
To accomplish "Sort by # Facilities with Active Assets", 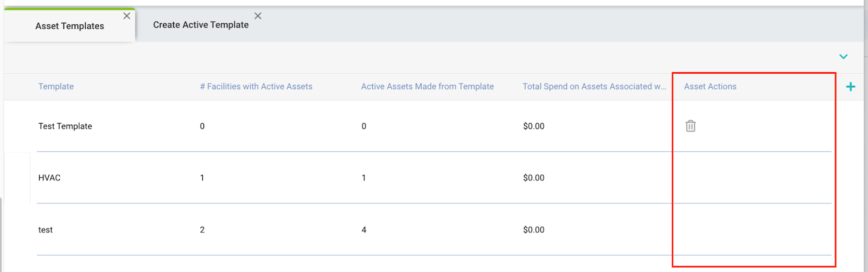I will tap(256, 87).
